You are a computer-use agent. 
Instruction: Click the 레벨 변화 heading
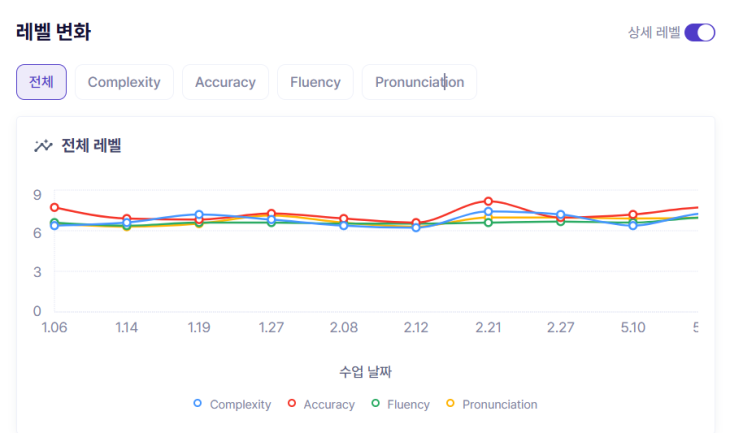54,32
